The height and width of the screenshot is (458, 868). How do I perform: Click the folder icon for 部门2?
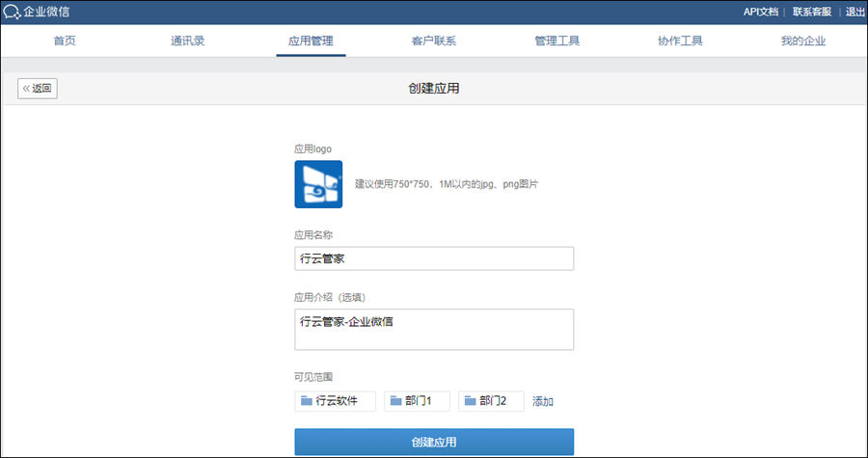[x=471, y=401]
